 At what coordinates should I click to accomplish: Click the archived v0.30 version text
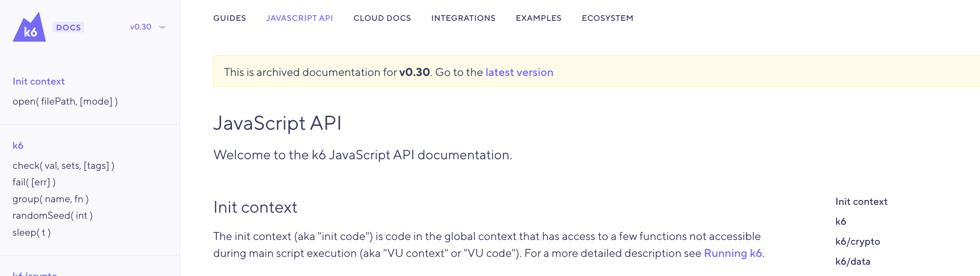click(414, 72)
